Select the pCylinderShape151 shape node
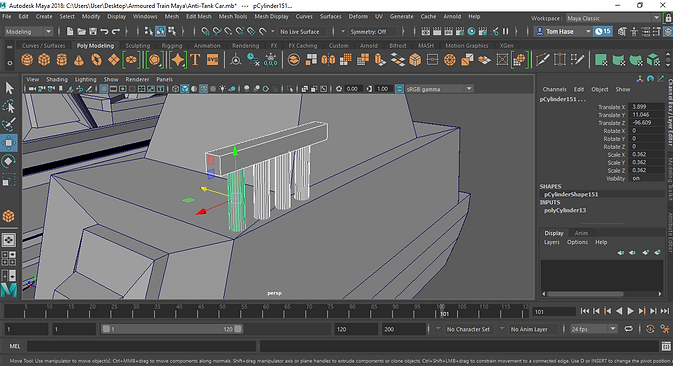 [x=571, y=194]
